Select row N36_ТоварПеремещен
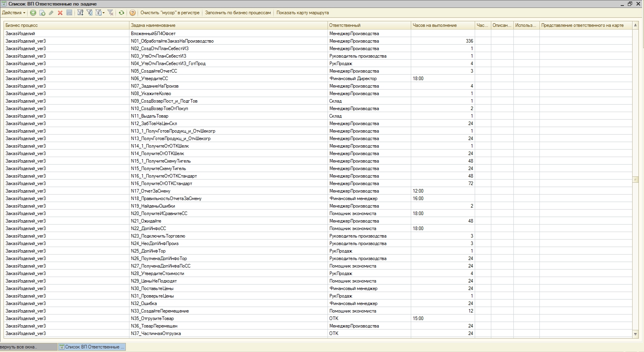 pos(318,326)
